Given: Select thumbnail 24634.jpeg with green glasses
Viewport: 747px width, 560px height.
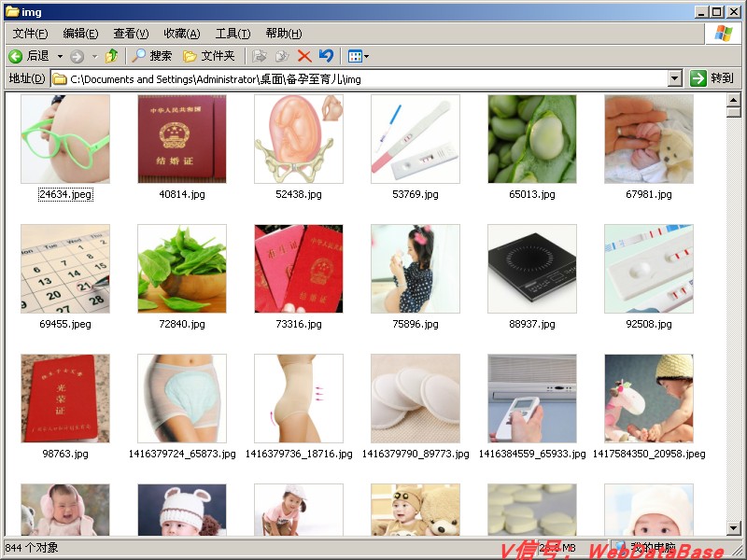Looking at the screenshot, I should tap(65, 138).
